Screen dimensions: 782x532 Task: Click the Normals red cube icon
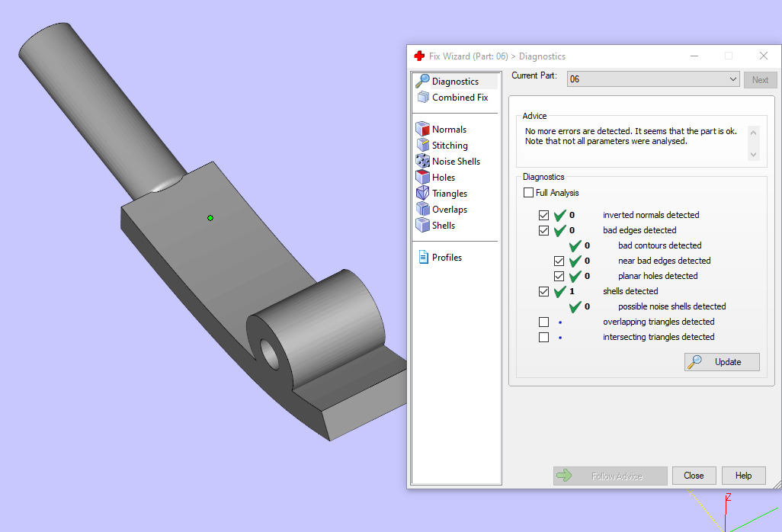pos(422,129)
